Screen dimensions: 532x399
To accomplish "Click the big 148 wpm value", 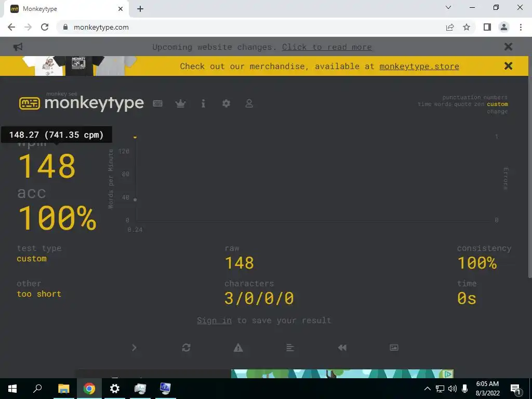I will [47, 166].
